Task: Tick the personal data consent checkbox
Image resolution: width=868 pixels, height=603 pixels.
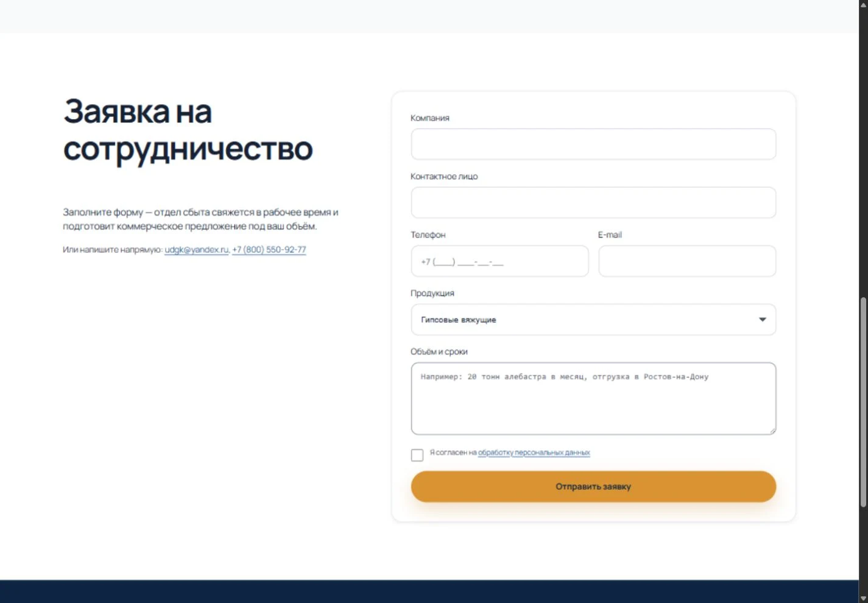Action: coord(417,455)
